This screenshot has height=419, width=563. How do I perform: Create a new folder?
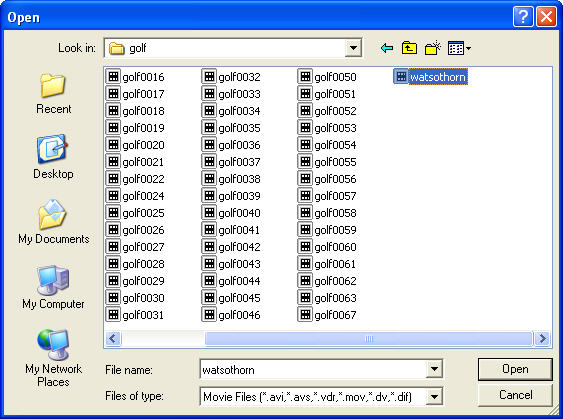point(432,48)
